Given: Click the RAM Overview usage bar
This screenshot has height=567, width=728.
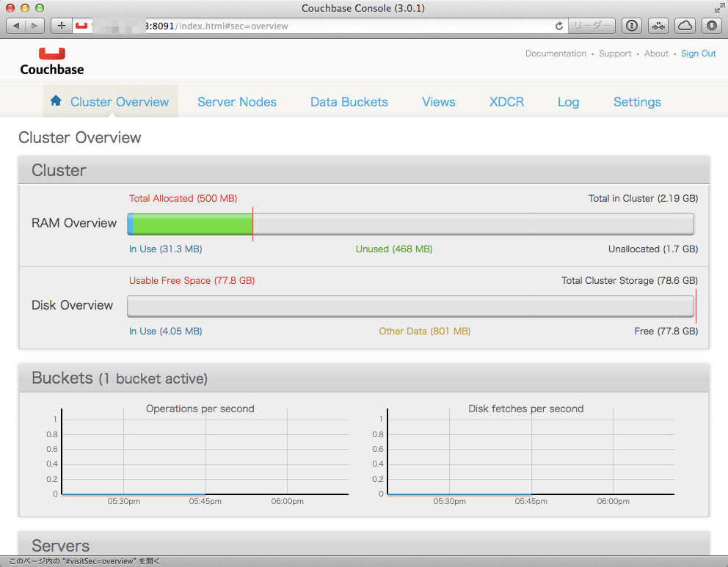Looking at the screenshot, I should [411, 224].
